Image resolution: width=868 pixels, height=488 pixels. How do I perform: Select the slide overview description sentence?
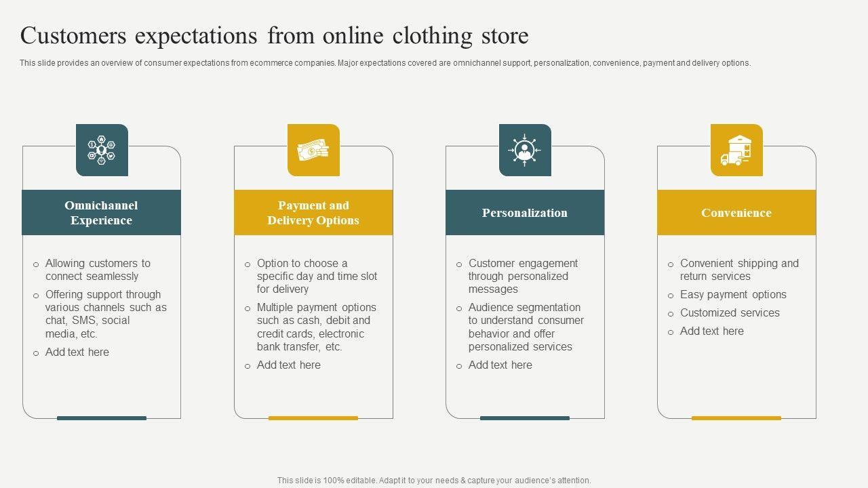point(385,63)
